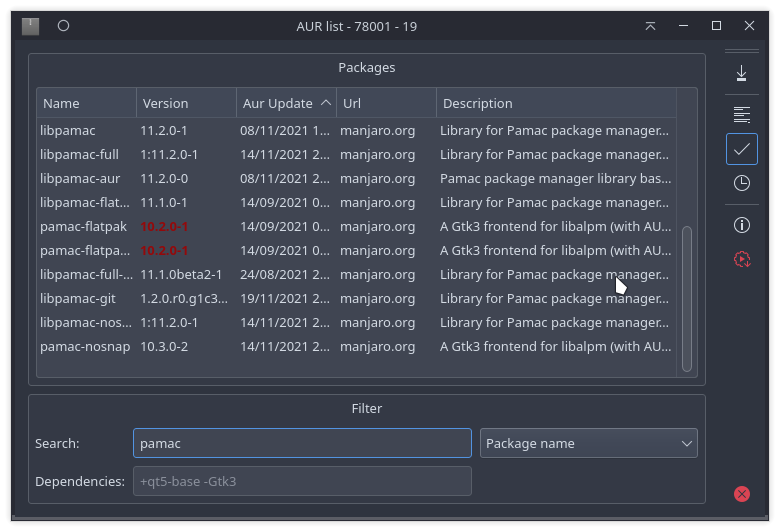
Task: Click the clock history icon
Action: 741,183
